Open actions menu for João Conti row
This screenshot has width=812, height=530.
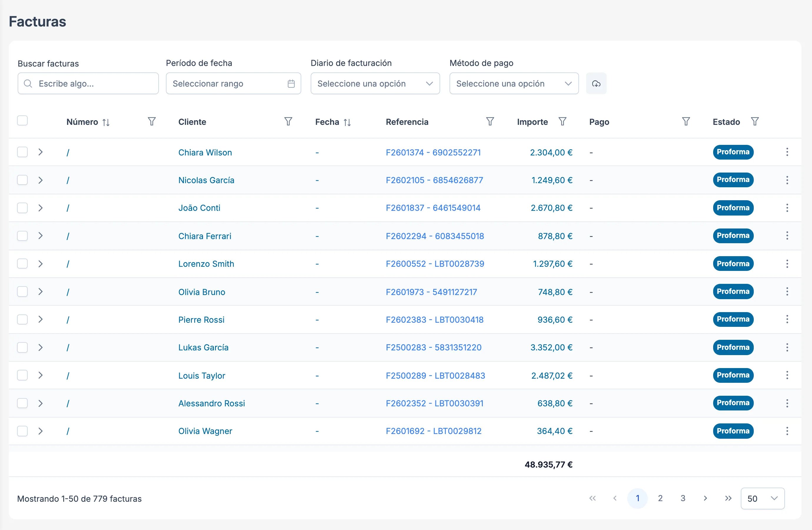tap(787, 208)
